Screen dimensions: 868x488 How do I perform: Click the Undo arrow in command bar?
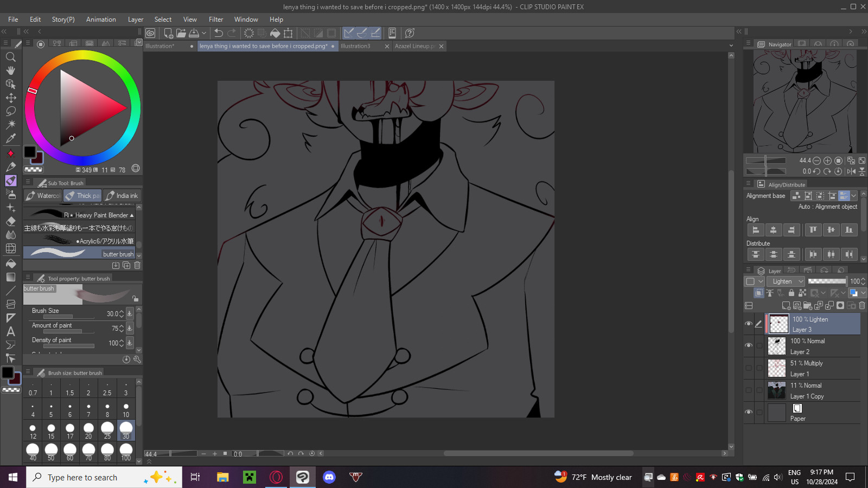click(219, 33)
